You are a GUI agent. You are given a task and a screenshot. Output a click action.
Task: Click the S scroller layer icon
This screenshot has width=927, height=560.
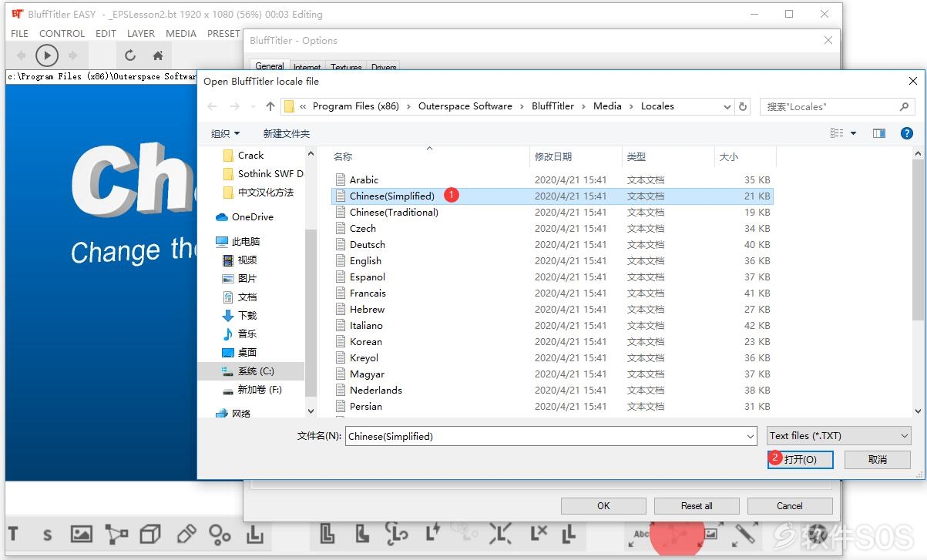pos(48,535)
